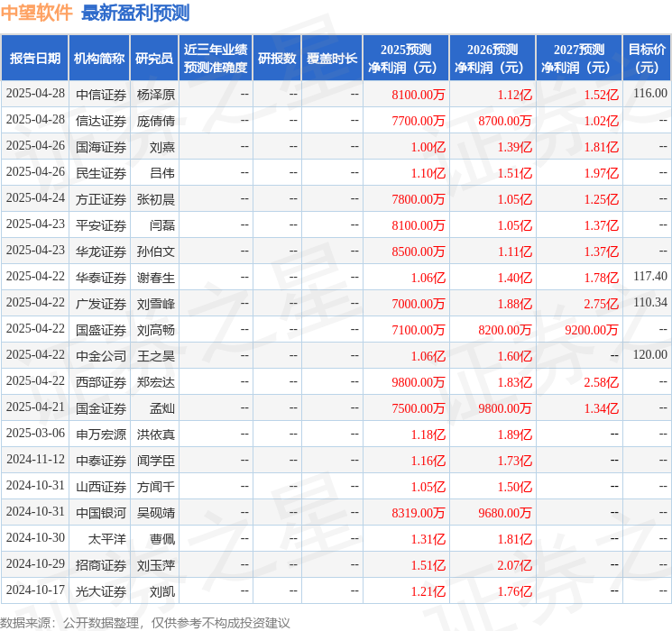Click the 2.07亿 forecast value
The image size is (672, 631).
[514, 565]
